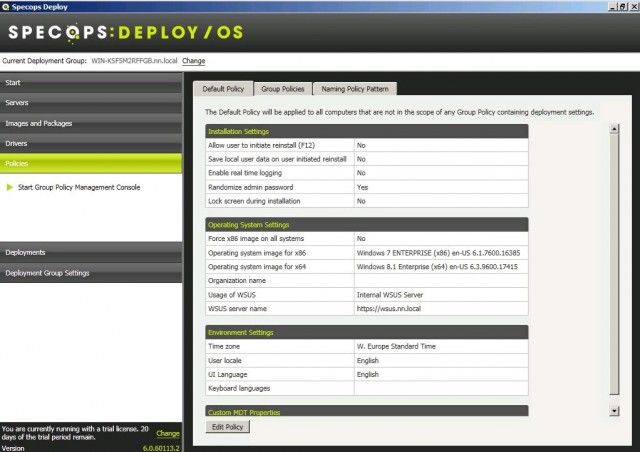Click 'Windows 7 ENTERPRISE (x86)' image value
The width and height of the screenshot is (640, 452).
pos(438,253)
